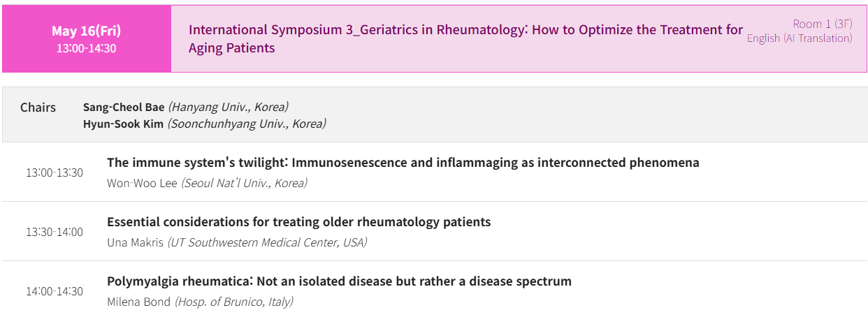868x317 pixels.
Task: Open the immune system's twilight talk title
Action: [x=403, y=163]
